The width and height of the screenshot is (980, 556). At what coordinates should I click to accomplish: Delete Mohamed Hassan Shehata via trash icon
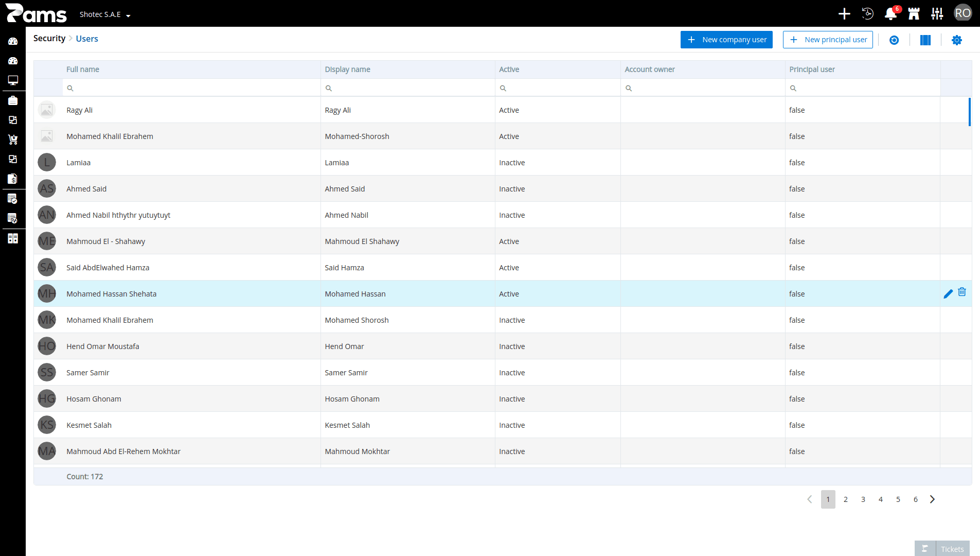point(962,292)
